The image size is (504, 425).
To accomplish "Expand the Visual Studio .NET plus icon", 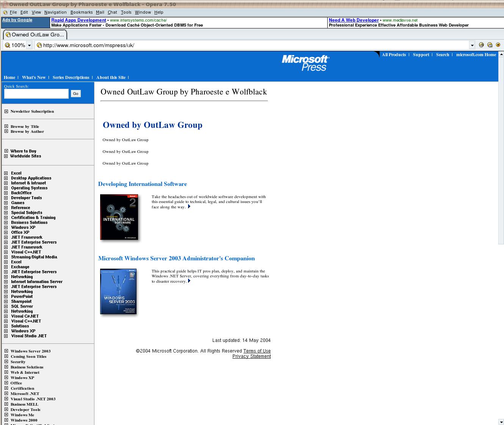I will pyautogui.click(x=6, y=336).
